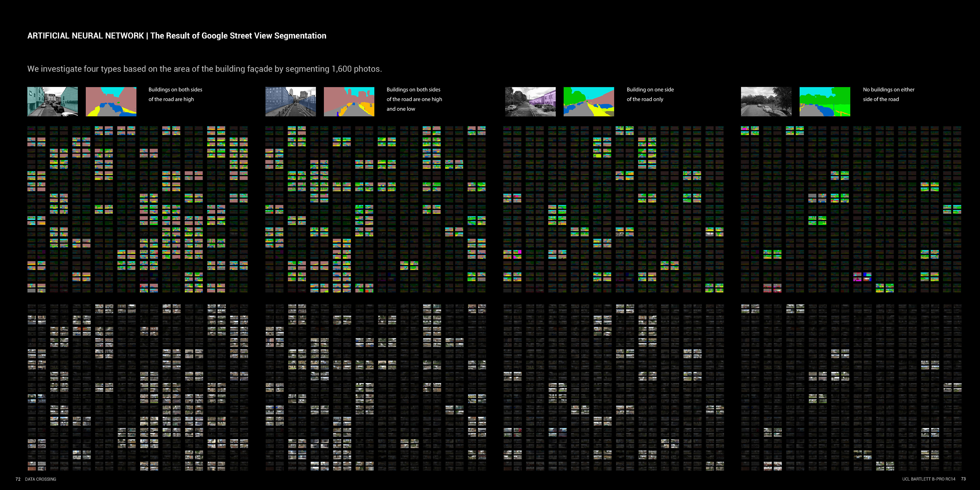Click segmentation map beside 'one high and one low'
980x490 pixels.
pyautogui.click(x=349, y=102)
